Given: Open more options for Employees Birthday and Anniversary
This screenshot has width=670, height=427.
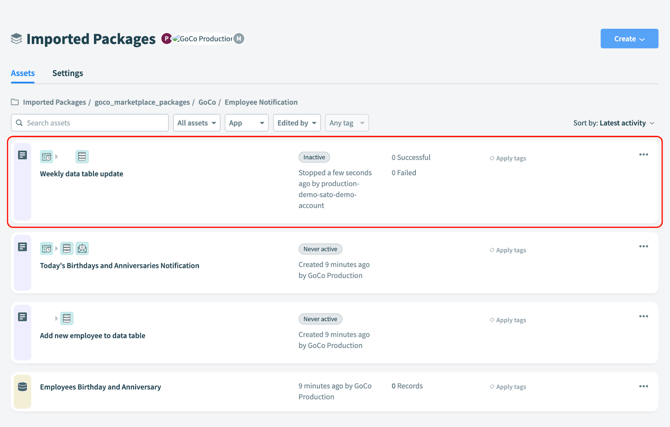Looking at the screenshot, I should 643,386.
